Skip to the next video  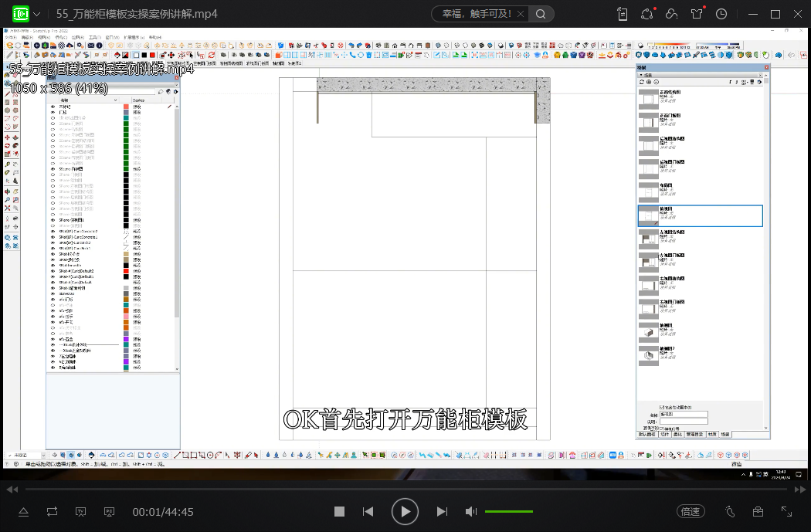tap(442, 512)
